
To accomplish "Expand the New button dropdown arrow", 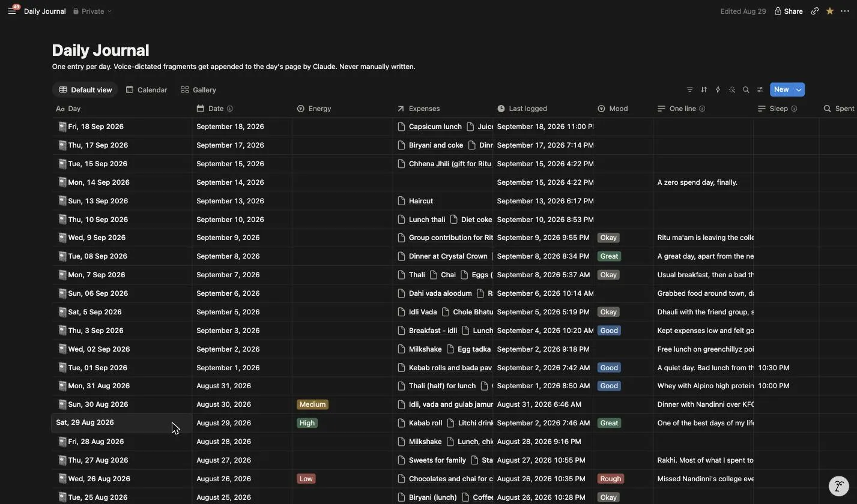I will 799,89.
